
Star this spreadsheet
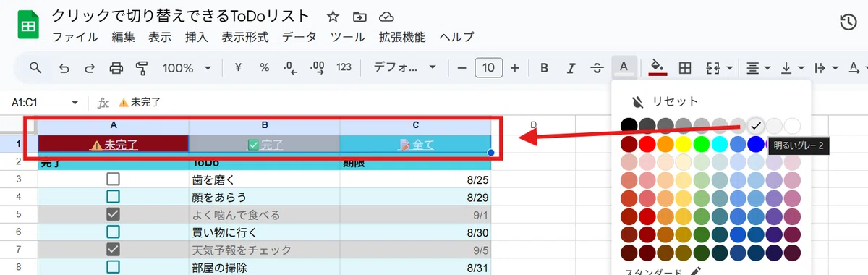(x=333, y=17)
